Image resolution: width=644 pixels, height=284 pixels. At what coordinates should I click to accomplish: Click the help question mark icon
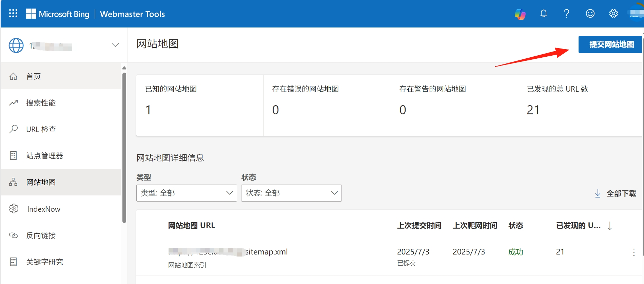click(x=566, y=14)
